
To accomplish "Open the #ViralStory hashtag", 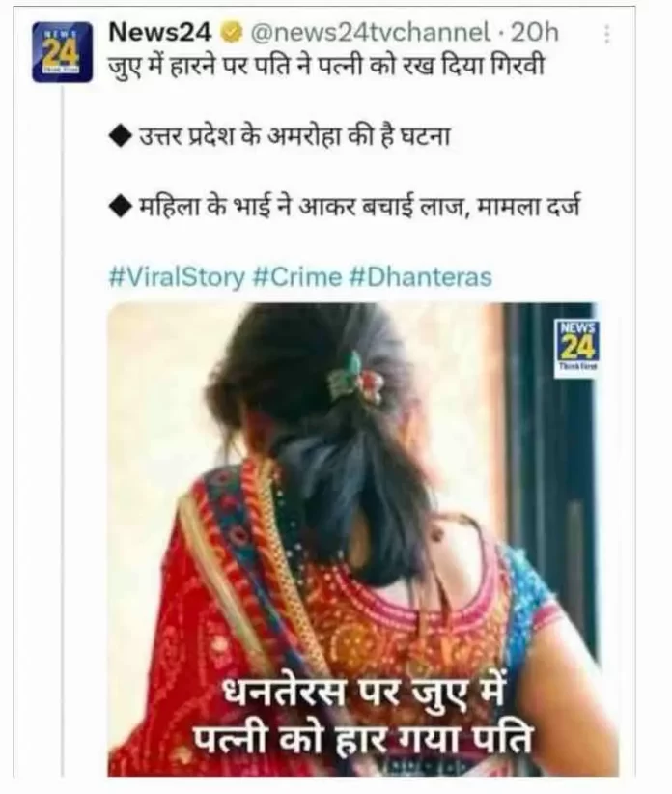I will click(177, 277).
